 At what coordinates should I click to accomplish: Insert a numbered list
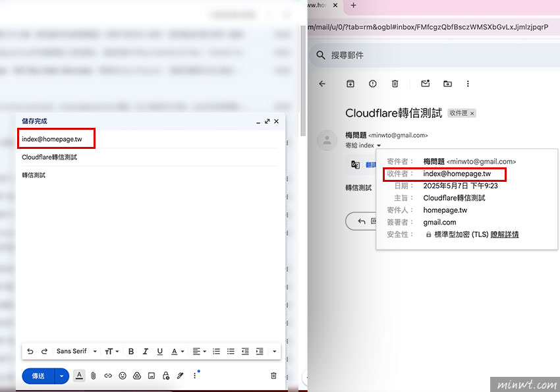tap(217, 352)
